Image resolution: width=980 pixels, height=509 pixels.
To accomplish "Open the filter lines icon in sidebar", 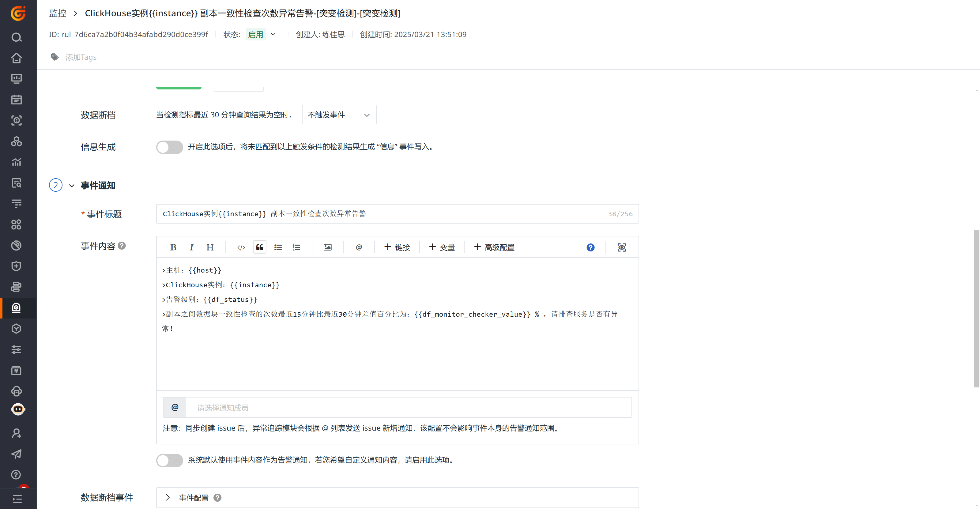I will click(16, 204).
